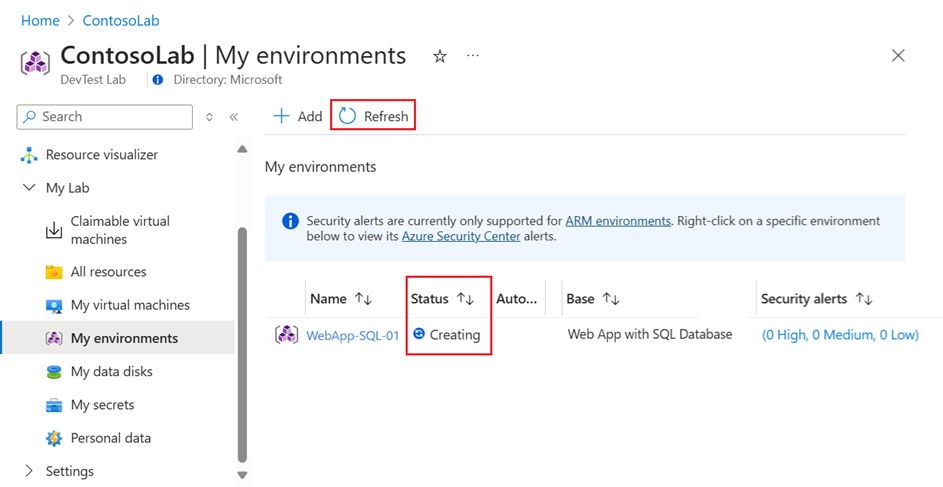Click the sidebar scrollbar down arrow
Viewport: 943px width, 487px height.
(242, 475)
